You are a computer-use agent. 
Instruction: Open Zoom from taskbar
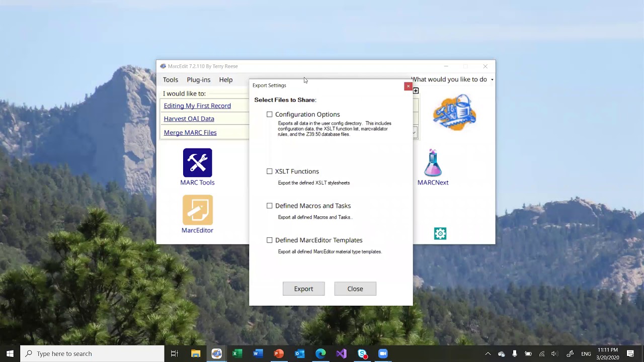click(x=383, y=353)
